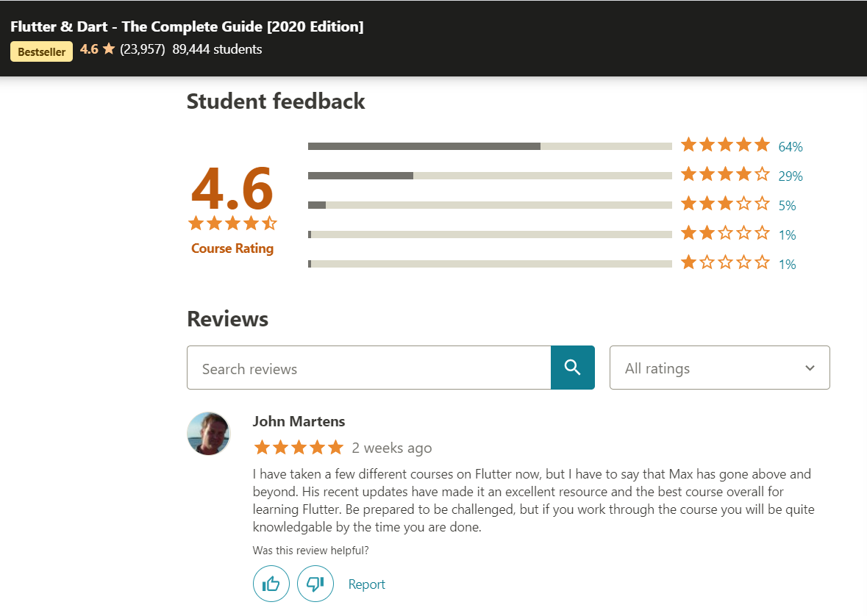Select the five-star row in Student feedback
This screenshot has width=867, height=616.
725,144
